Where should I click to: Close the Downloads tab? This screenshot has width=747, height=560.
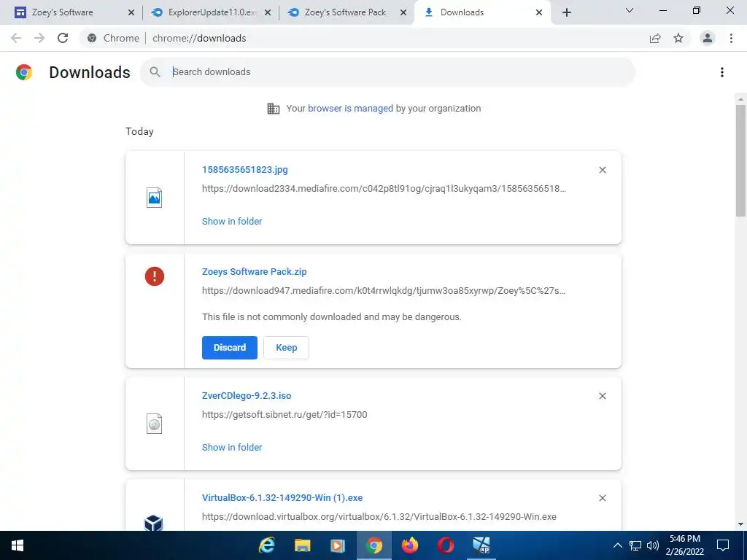click(x=539, y=12)
